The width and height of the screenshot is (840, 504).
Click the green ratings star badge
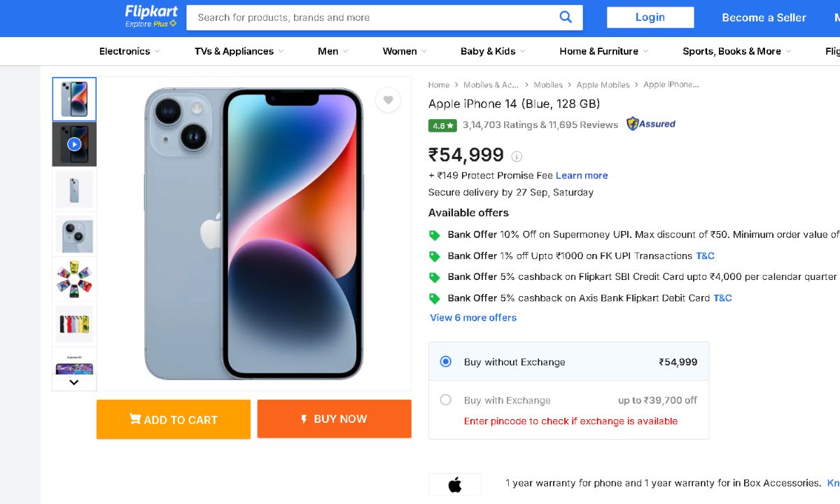443,125
